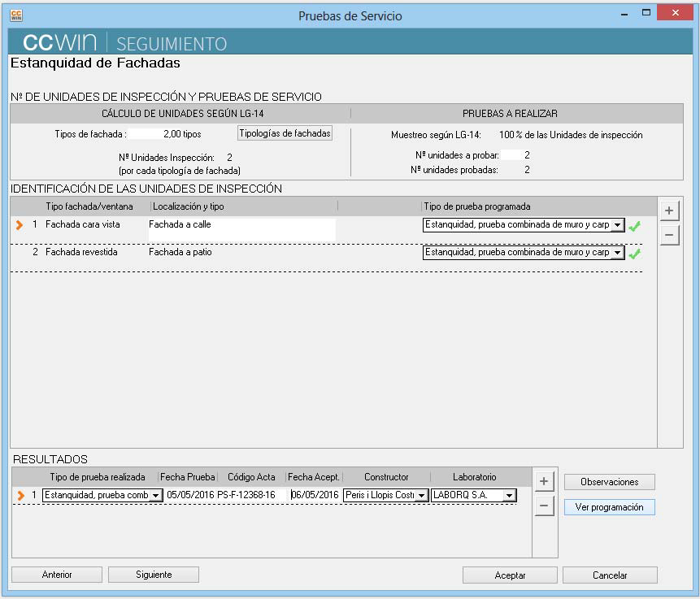Click 'Fachada a patio' location text
This screenshot has height=599, width=700.
click(x=180, y=252)
